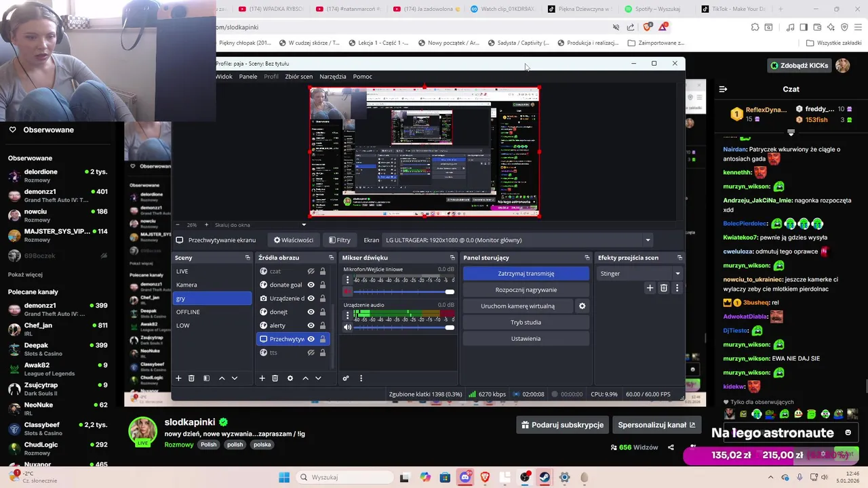This screenshot has height=488, width=868.
Task: Adjust Mikrofon/Wejście liniowe volume slider
Action: point(405,291)
